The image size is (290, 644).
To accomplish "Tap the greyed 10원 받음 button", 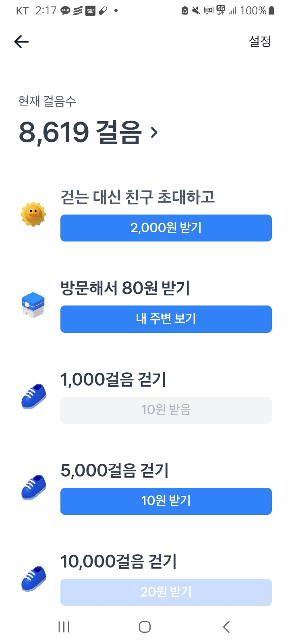I will 166,410.
